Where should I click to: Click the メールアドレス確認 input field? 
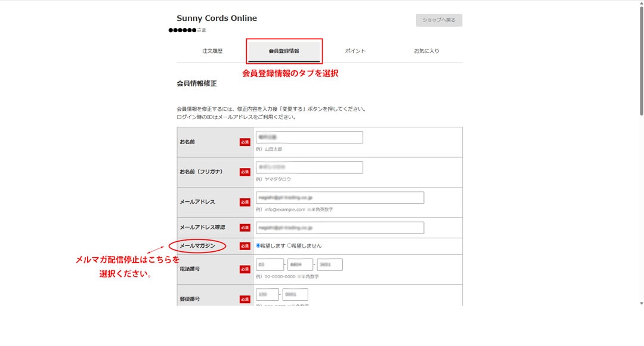(340, 228)
